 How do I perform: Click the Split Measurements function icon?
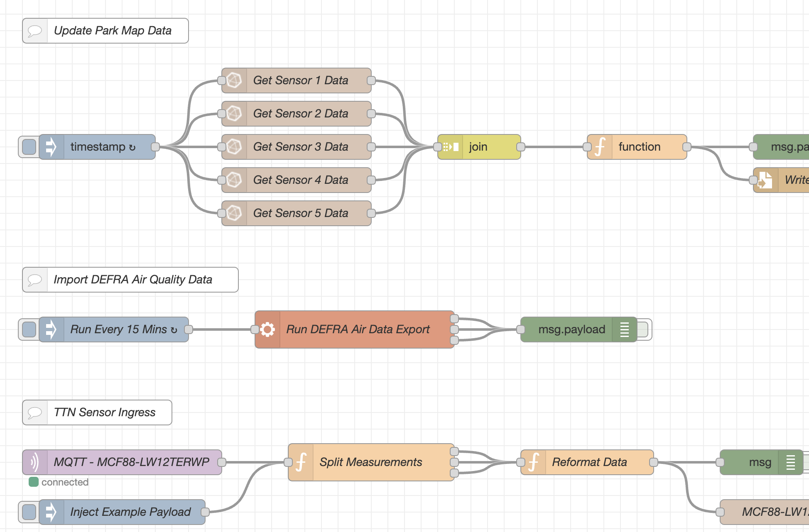pos(301,462)
